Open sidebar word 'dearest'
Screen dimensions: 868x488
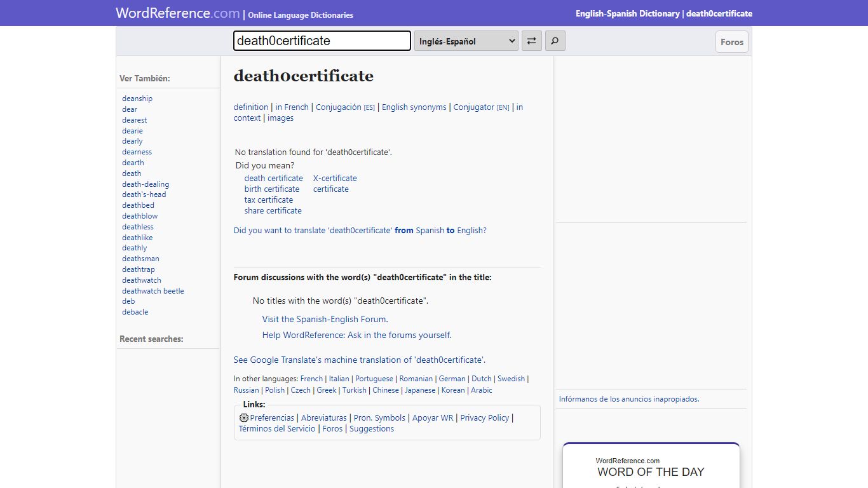(135, 120)
